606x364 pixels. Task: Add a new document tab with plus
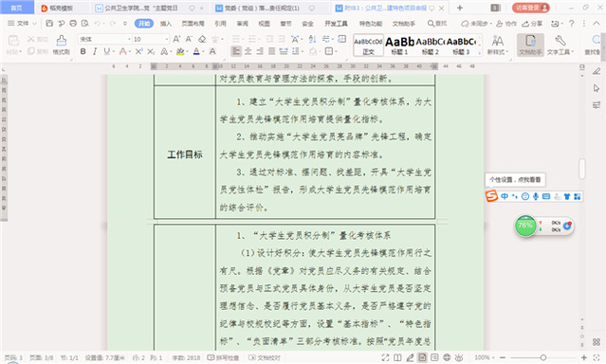click(x=460, y=8)
